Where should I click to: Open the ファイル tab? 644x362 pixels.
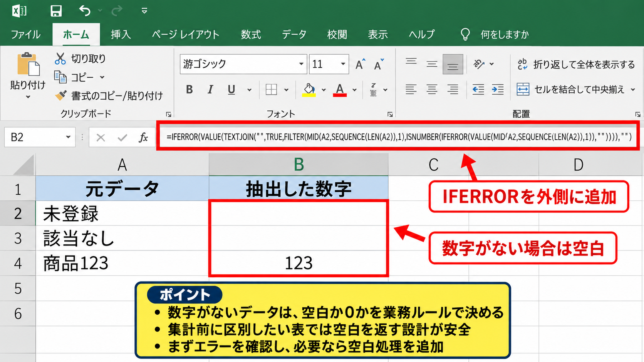click(x=25, y=35)
